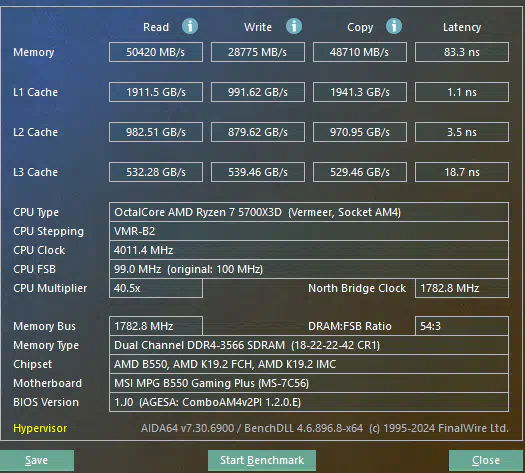Click the Memory Bus label
525x473 pixels.
(x=45, y=326)
